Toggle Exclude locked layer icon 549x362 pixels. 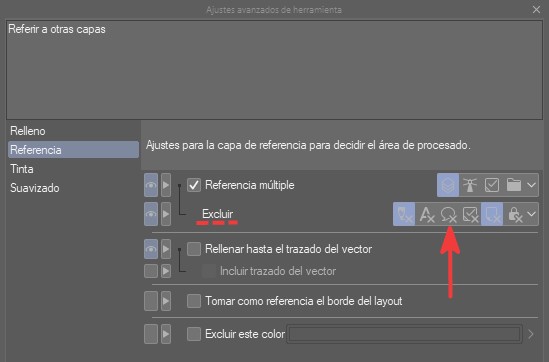pos(514,214)
